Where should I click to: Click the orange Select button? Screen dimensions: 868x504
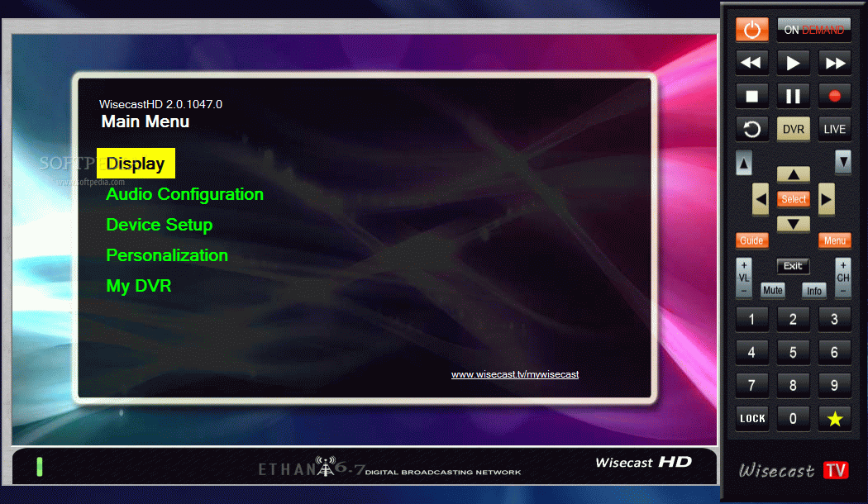click(x=794, y=199)
